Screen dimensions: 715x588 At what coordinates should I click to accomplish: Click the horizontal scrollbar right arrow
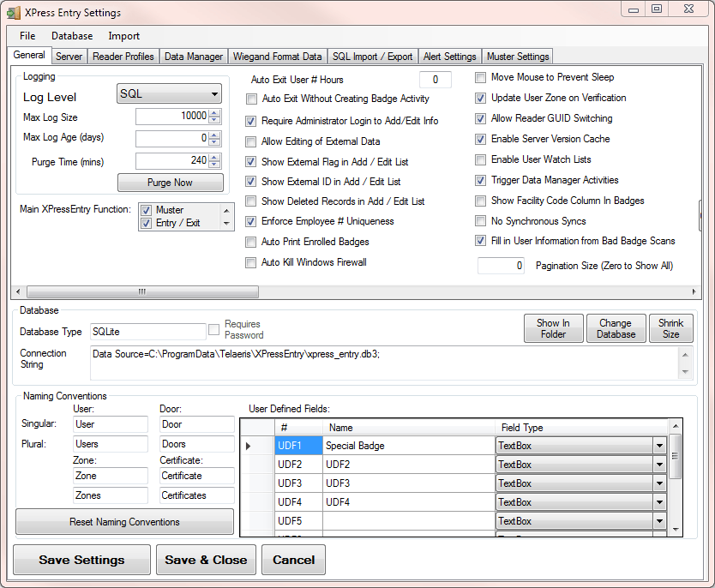pos(694,291)
